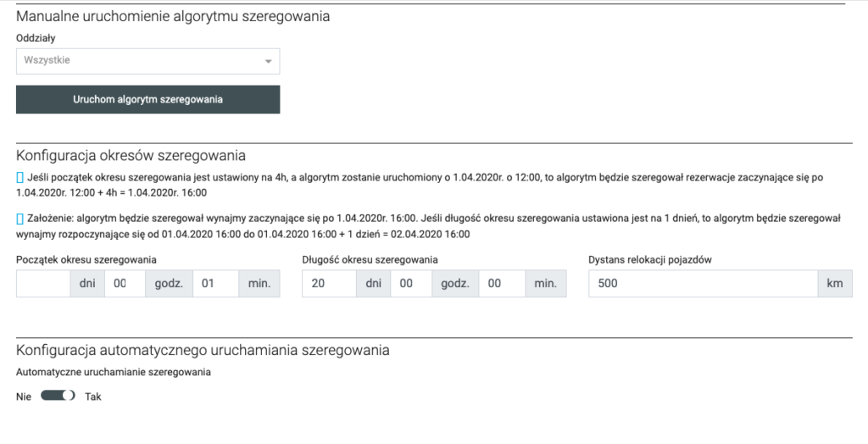Toggle the Automatyczne uruchamianie szeregowania switch
Viewport: 868px width, 444px height.
pyautogui.click(x=58, y=396)
